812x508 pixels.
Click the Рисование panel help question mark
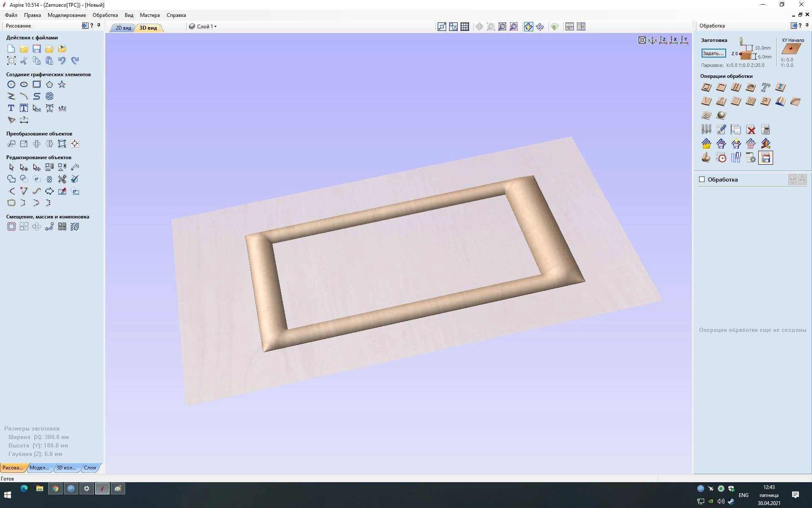(92, 25)
